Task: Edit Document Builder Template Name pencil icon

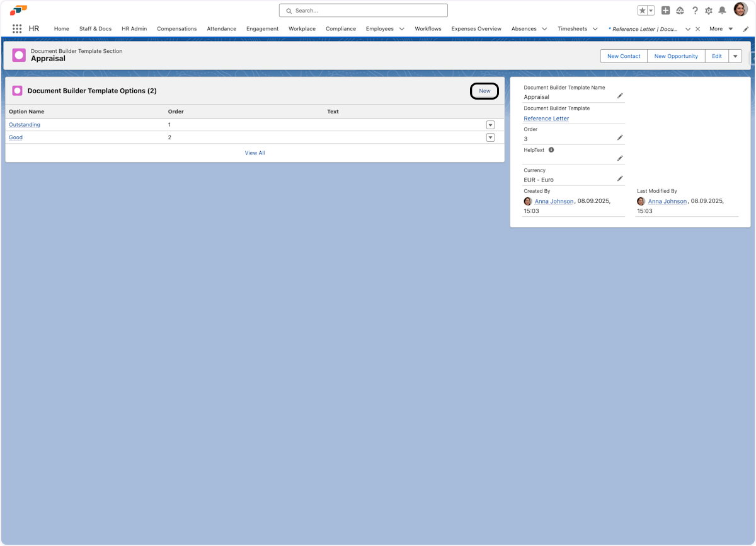Action: (x=620, y=96)
